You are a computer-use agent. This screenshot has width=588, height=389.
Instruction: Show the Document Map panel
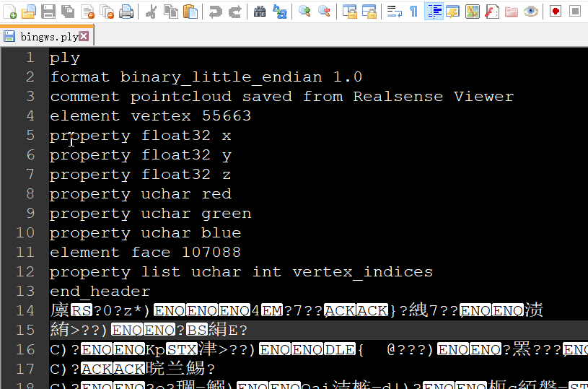tap(473, 12)
